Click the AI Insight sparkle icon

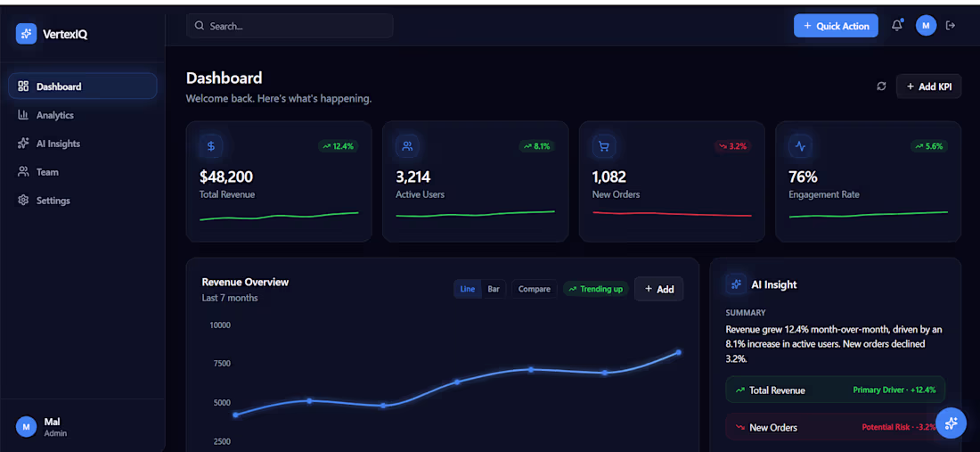click(736, 284)
